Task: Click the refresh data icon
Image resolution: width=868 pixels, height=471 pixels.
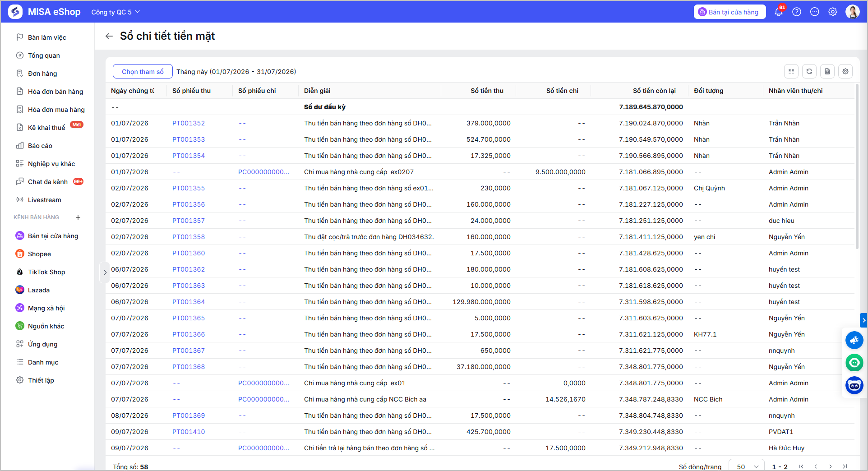Action: [x=809, y=71]
